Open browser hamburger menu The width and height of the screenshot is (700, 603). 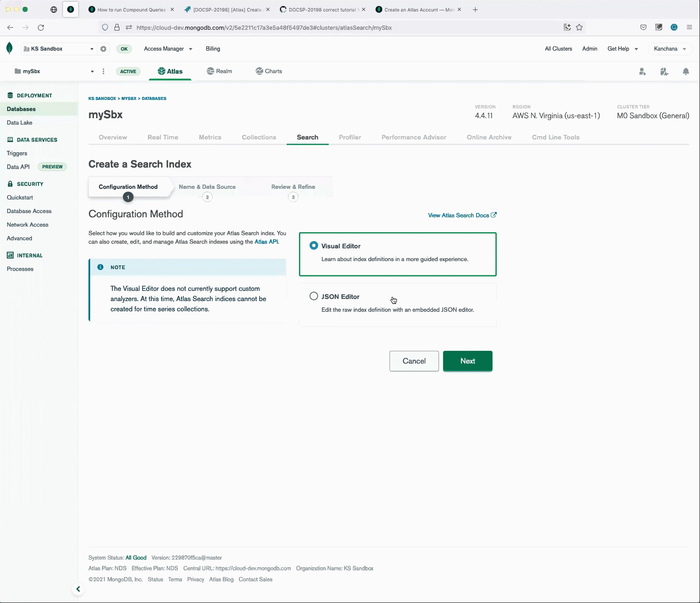[x=689, y=27]
